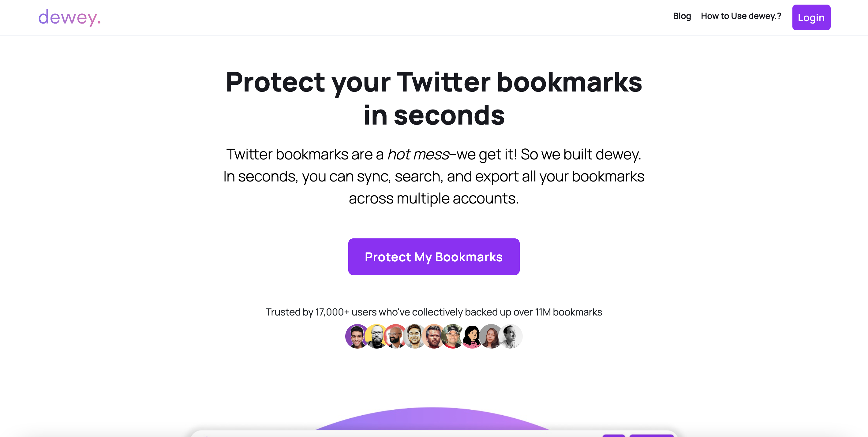Select the grey-haired frowning man avatar
The image size is (868, 437).
click(434, 336)
